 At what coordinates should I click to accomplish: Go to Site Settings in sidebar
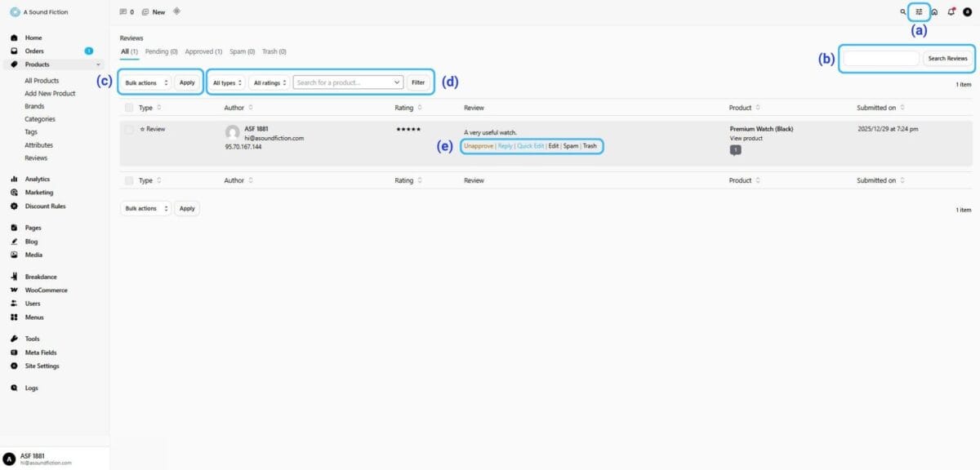click(x=42, y=366)
